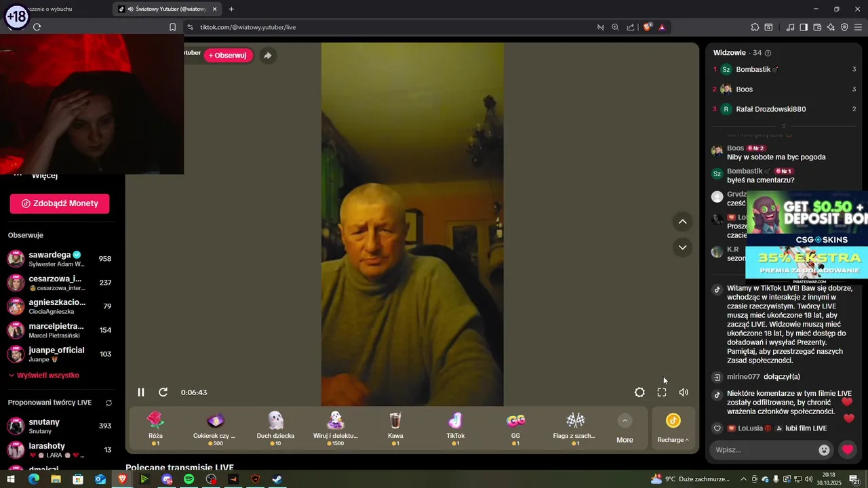
Task: Open Brave Shields lion icon
Action: [x=648, y=27]
